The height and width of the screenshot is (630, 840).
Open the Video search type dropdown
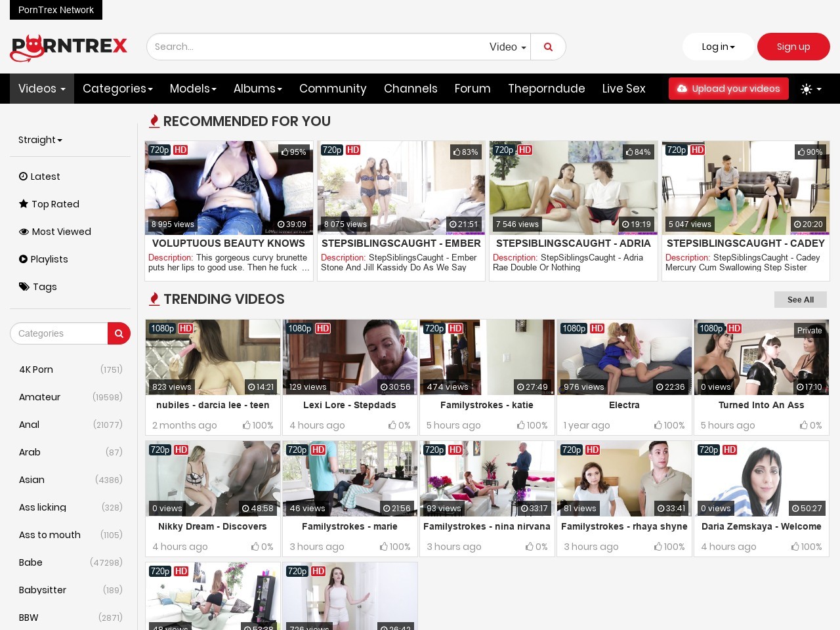[x=507, y=47]
